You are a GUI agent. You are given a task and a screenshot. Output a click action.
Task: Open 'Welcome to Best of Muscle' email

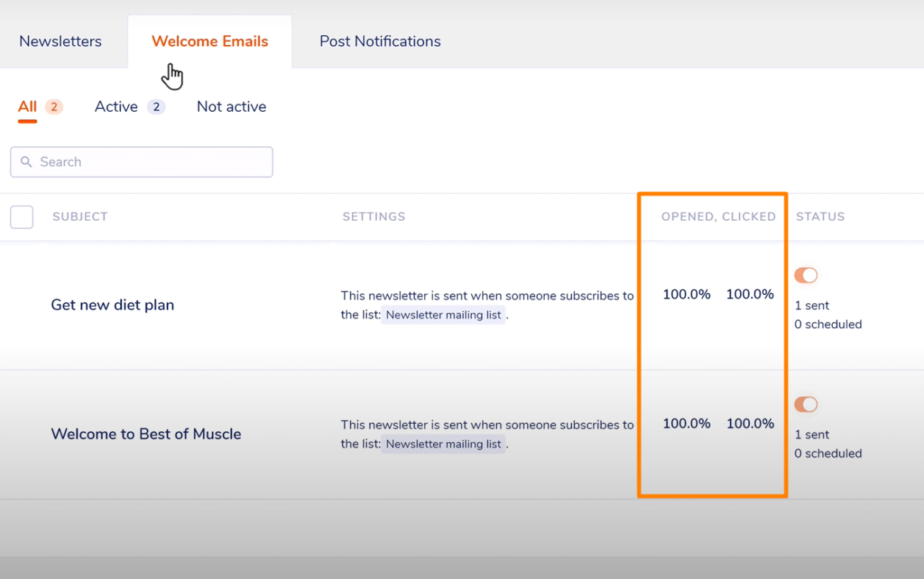[x=146, y=434]
